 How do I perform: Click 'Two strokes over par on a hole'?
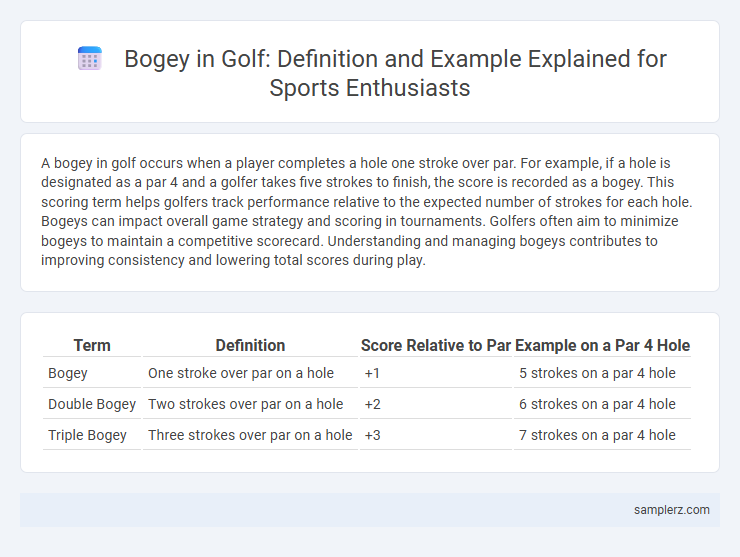point(245,404)
